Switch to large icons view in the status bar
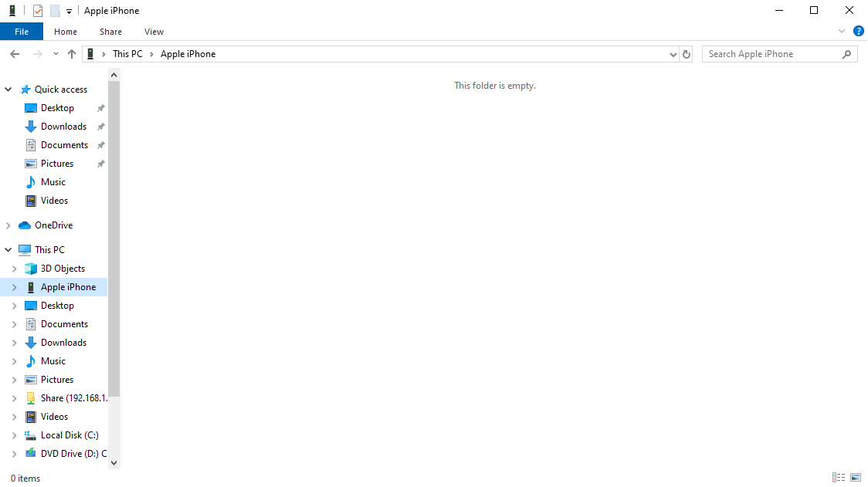 [856, 478]
